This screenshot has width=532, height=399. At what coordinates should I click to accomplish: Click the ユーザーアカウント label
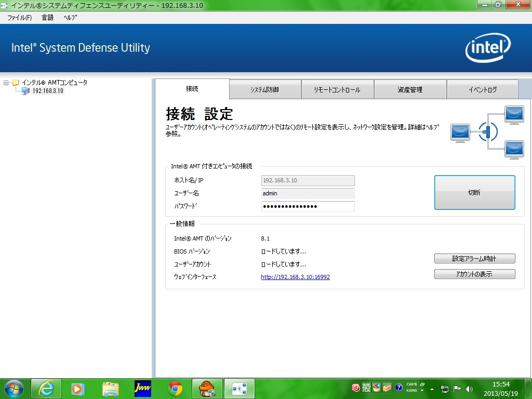click(192, 264)
